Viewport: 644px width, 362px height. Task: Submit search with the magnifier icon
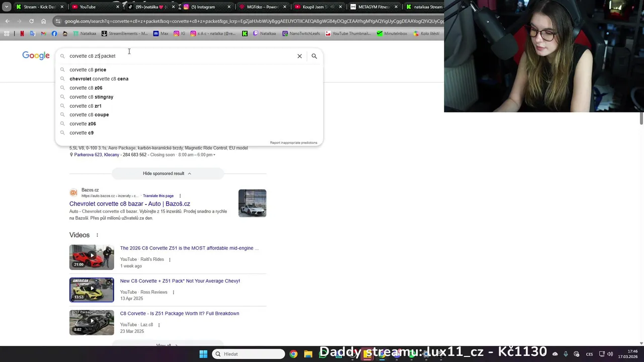coord(314,56)
